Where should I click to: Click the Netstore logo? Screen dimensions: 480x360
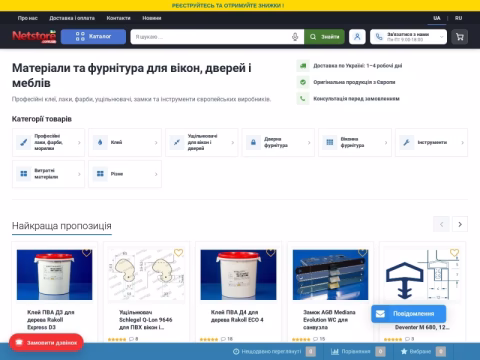click(34, 37)
